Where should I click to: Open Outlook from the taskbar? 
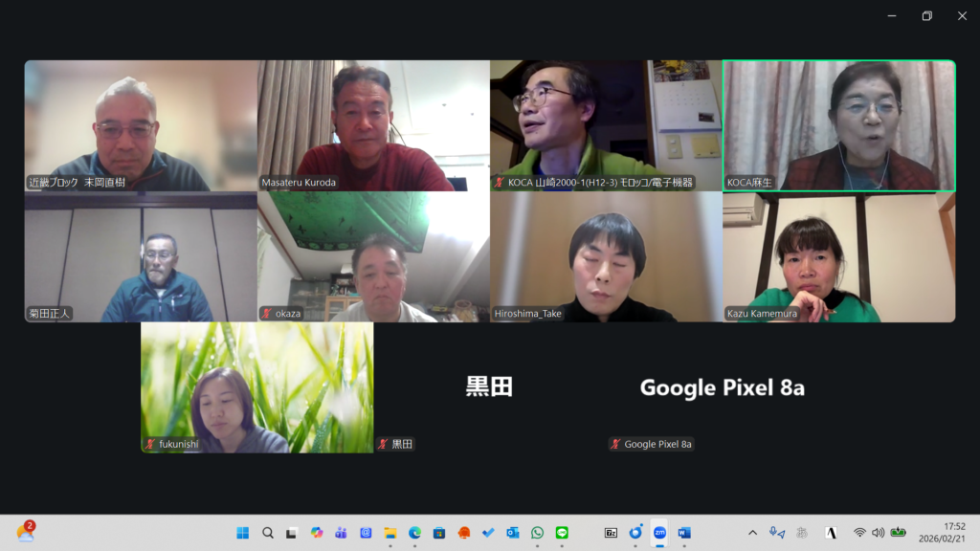tap(513, 533)
